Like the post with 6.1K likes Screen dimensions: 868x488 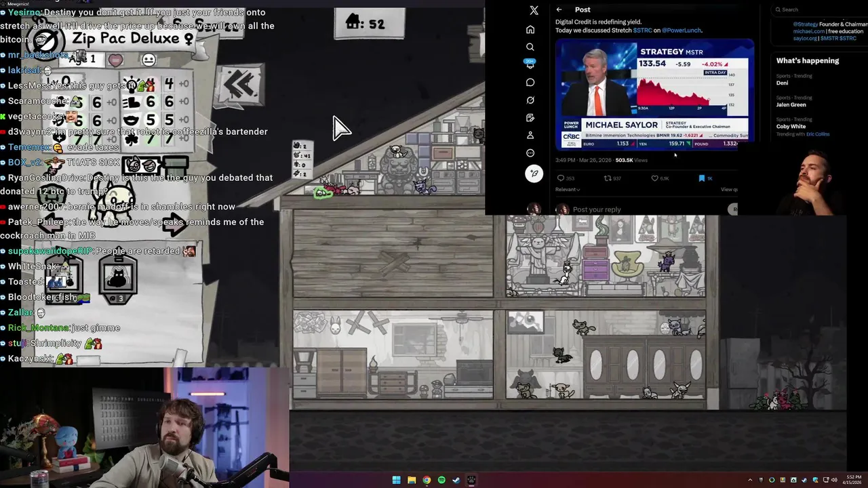(x=660, y=178)
